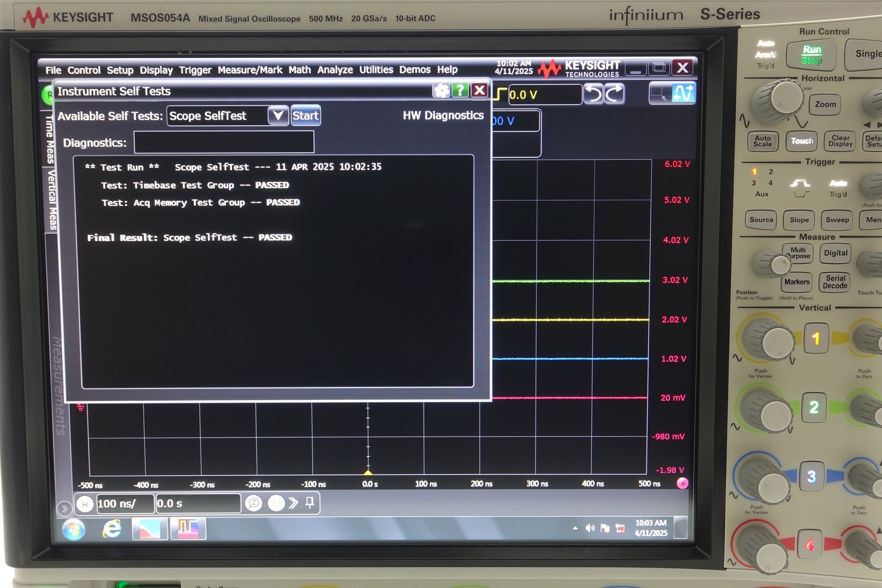
Task: Click the 'Timebase Test Group -- PASSED' line
Action: click(x=211, y=185)
